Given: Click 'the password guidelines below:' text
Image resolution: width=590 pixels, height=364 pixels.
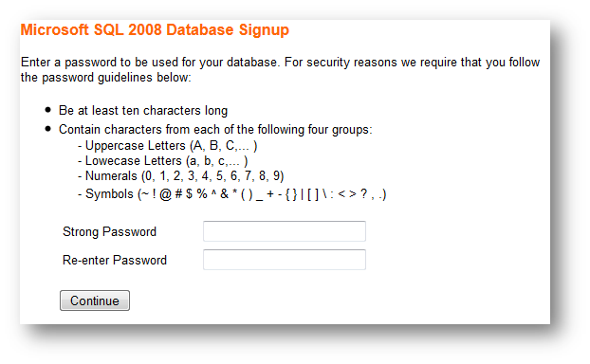Looking at the screenshot, I should [x=105, y=78].
